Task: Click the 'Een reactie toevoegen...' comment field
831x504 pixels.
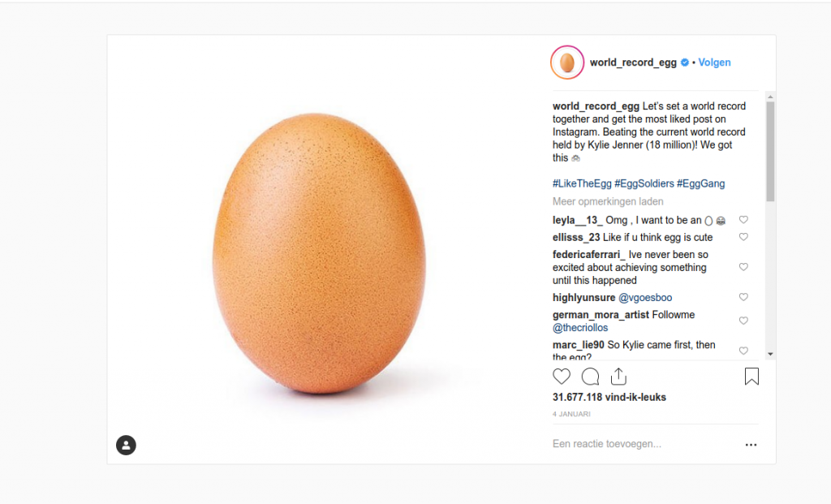Action: click(607, 443)
